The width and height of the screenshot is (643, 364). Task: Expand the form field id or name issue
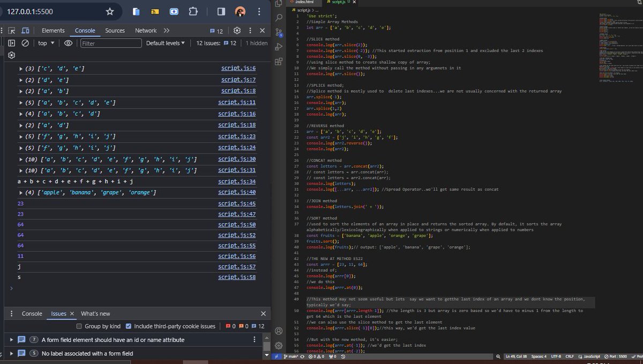point(12,339)
